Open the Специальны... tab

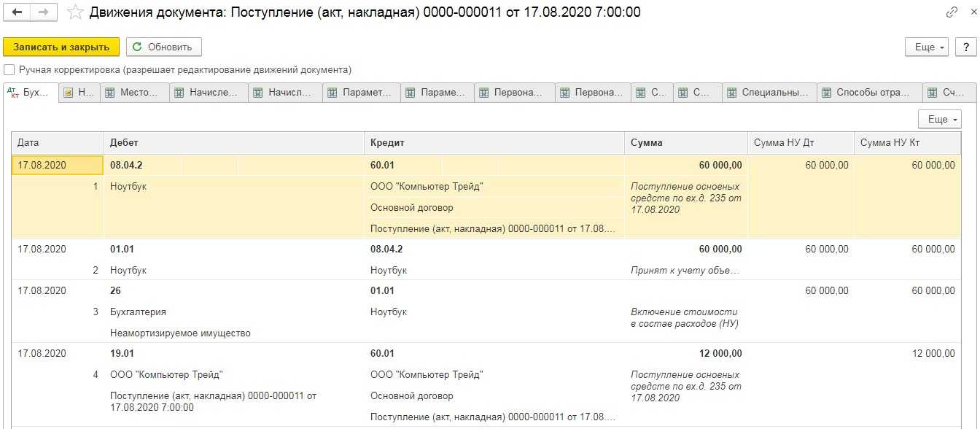tap(769, 93)
